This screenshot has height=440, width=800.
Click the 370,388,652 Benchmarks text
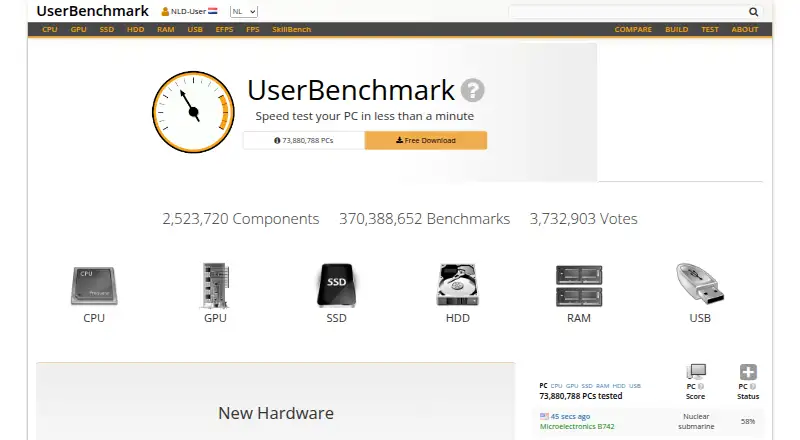coord(424,218)
